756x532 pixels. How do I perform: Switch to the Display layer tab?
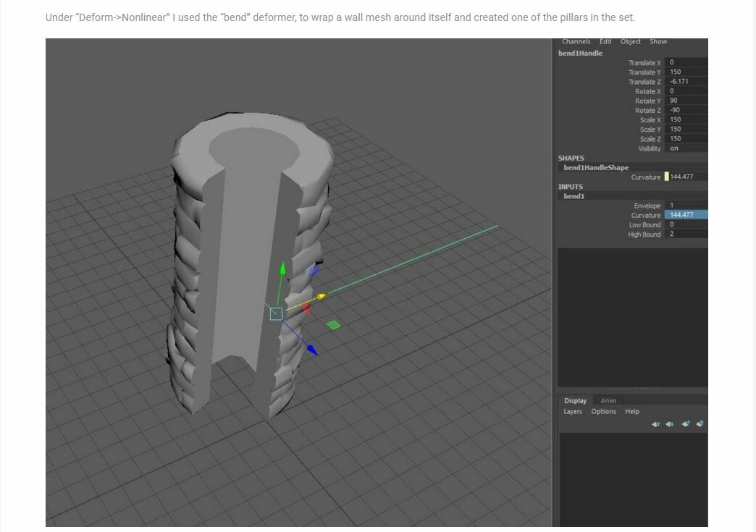pyautogui.click(x=575, y=400)
